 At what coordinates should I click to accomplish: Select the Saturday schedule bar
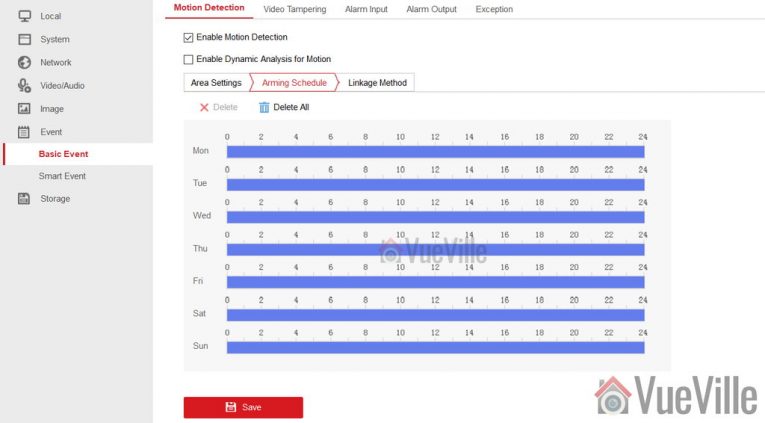(x=435, y=315)
